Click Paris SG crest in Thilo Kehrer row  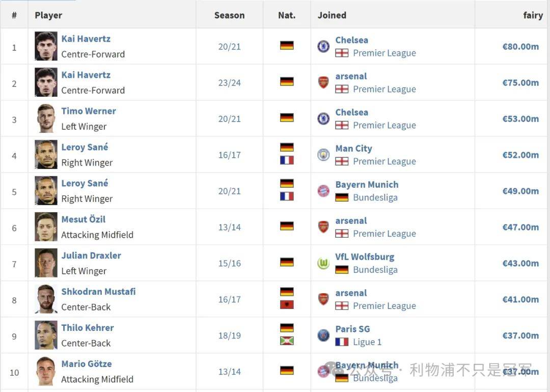click(323, 335)
